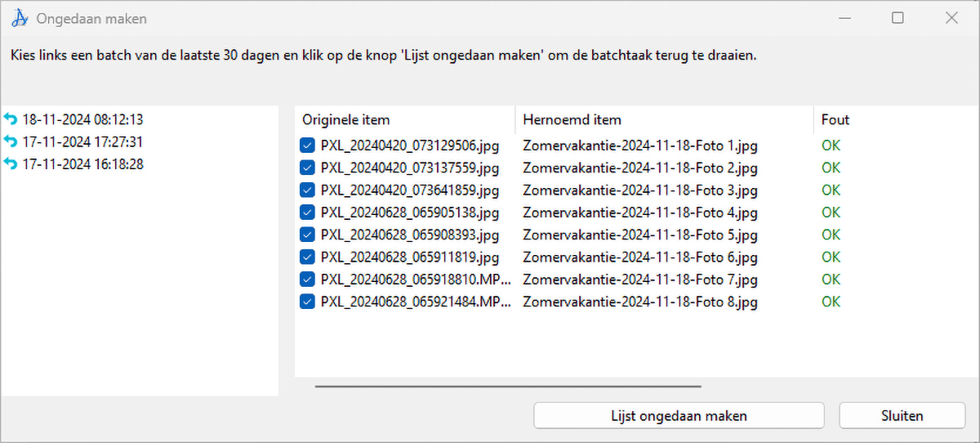
Task: Choose batch dated 17-11-2024 17:27:31
Action: coord(82,142)
